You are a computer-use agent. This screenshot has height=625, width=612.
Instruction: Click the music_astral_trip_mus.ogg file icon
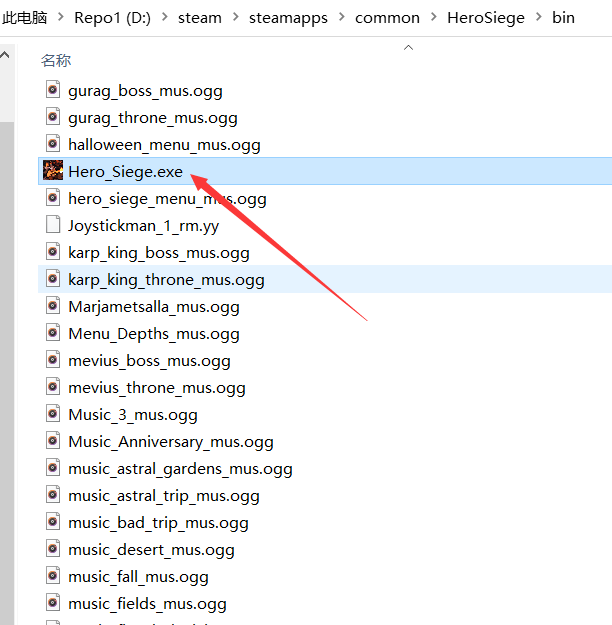(x=53, y=495)
